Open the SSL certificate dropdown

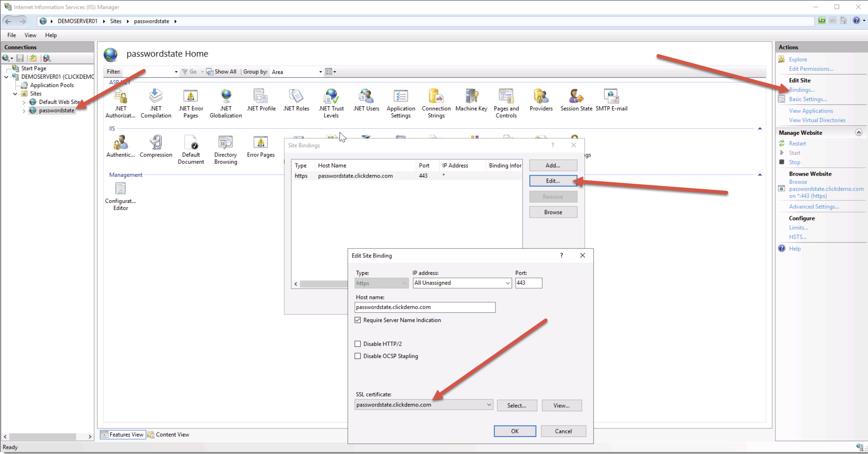(489, 405)
